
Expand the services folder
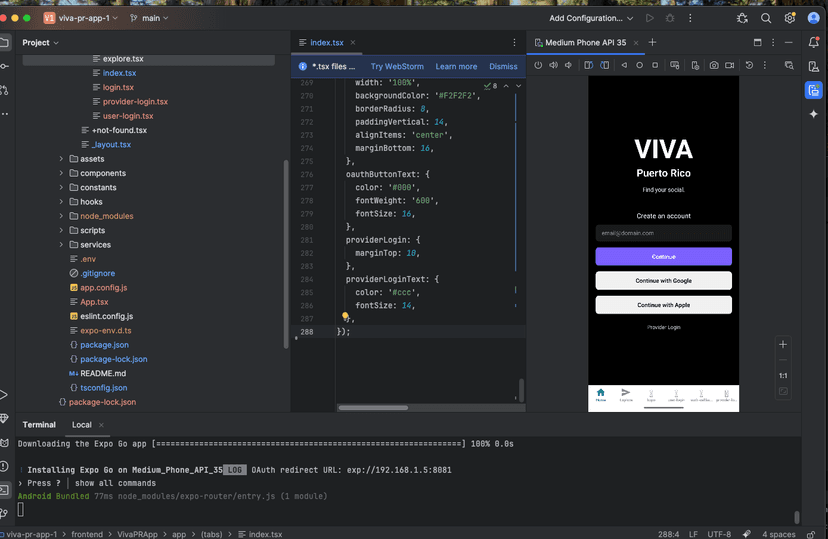[61, 244]
